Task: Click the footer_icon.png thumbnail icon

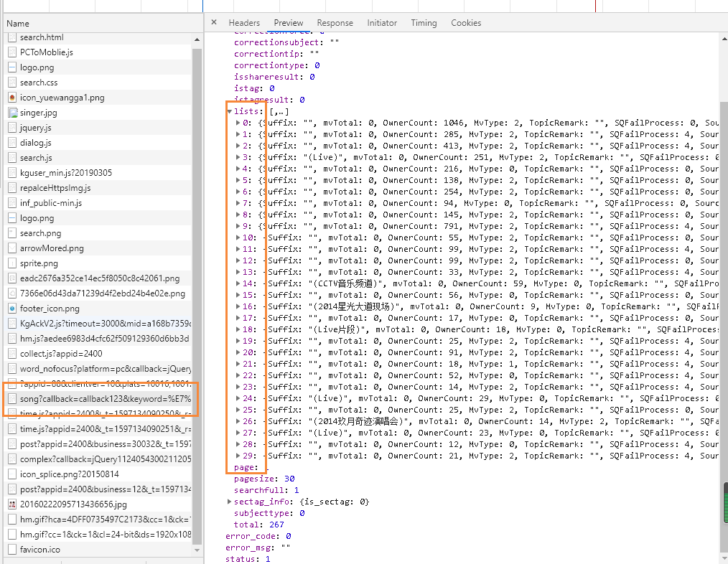Action: click(12, 309)
